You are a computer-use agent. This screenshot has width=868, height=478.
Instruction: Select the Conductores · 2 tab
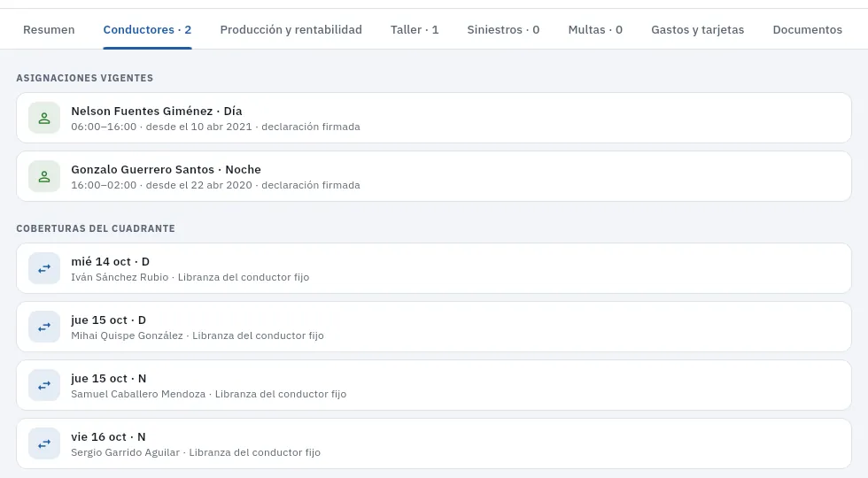pyautogui.click(x=147, y=30)
